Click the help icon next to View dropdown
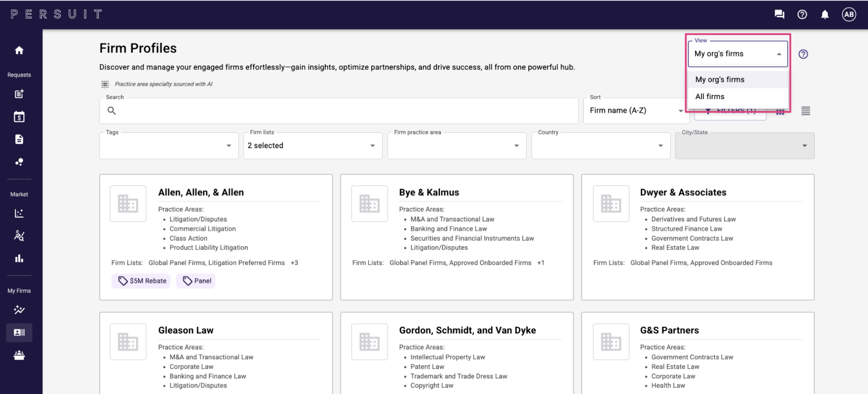The width and height of the screenshot is (868, 394). (x=803, y=54)
